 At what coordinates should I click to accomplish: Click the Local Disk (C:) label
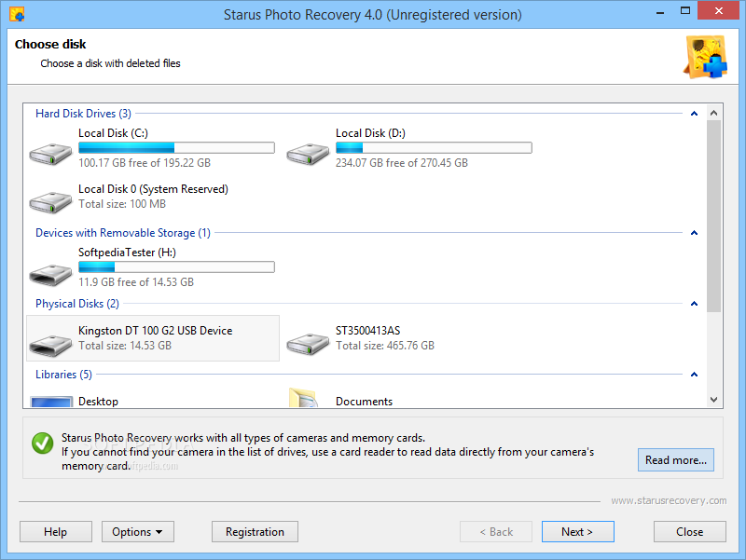(x=113, y=133)
